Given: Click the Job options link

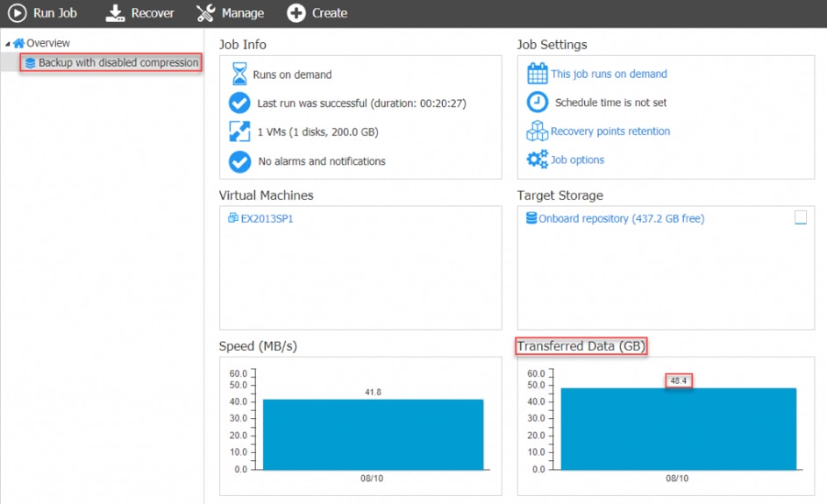Looking at the screenshot, I should click(577, 160).
